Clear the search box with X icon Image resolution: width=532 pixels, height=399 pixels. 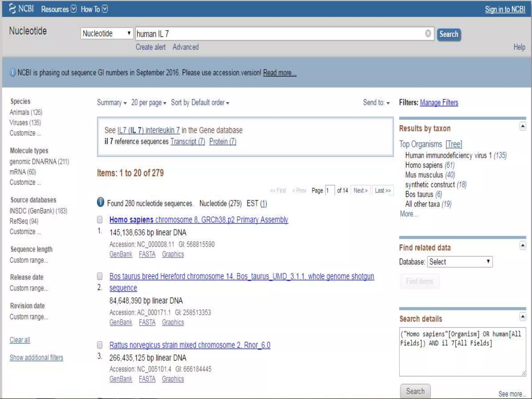click(x=428, y=34)
